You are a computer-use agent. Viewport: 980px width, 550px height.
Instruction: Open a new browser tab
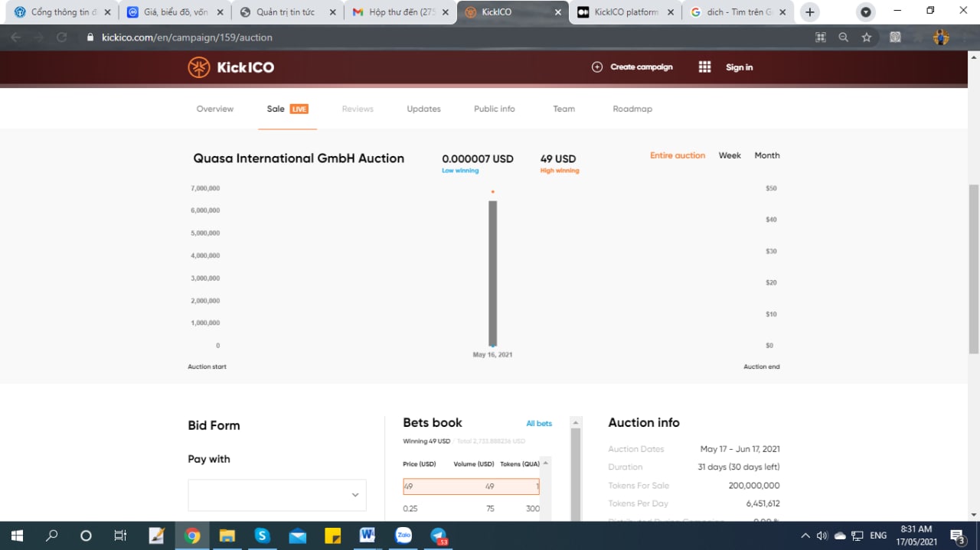[x=810, y=12]
